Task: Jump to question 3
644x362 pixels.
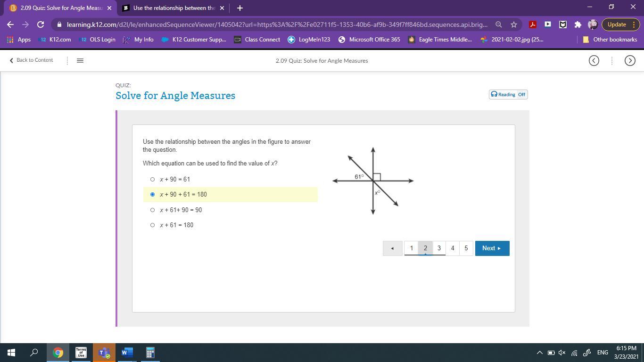Action: (439, 248)
